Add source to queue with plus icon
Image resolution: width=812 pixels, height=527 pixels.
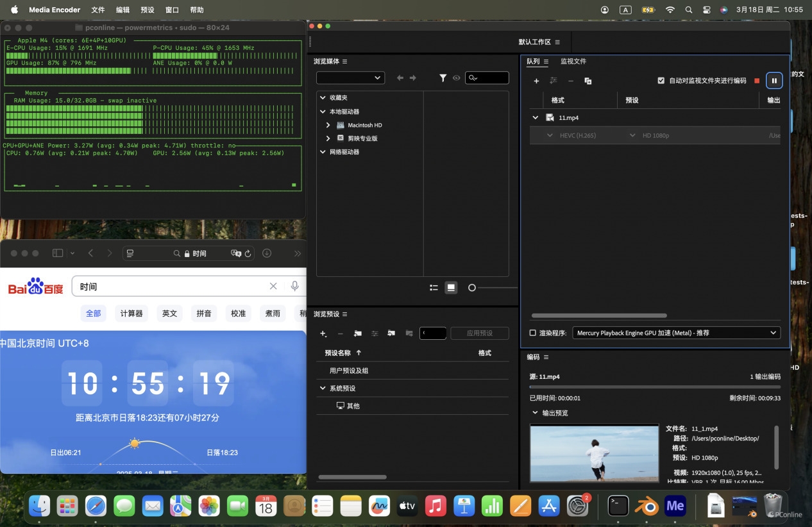coord(536,81)
